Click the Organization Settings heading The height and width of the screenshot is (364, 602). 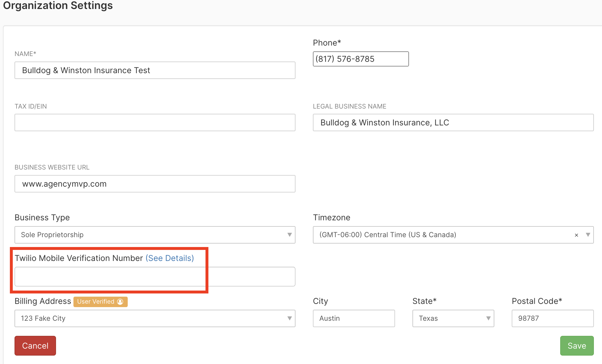(58, 5)
